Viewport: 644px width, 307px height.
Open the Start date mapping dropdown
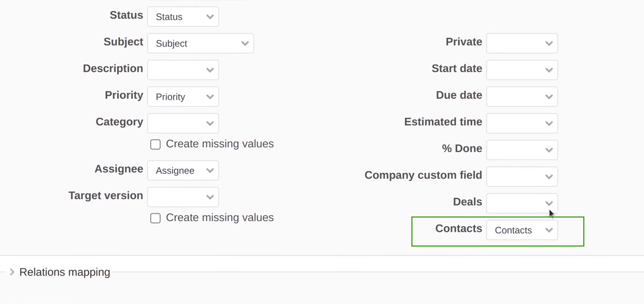click(522, 70)
